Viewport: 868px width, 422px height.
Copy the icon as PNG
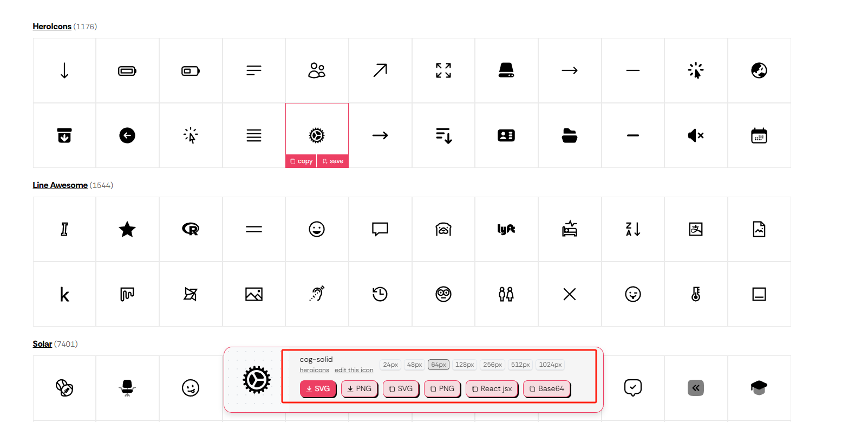pos(442,388)
